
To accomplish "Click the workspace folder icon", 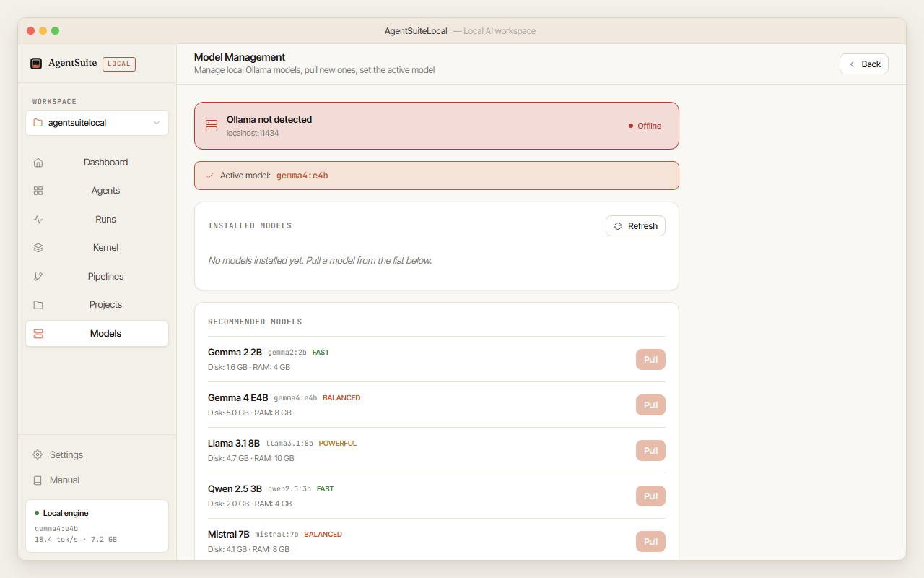I will pyautogui.click(x=38, y=123).
